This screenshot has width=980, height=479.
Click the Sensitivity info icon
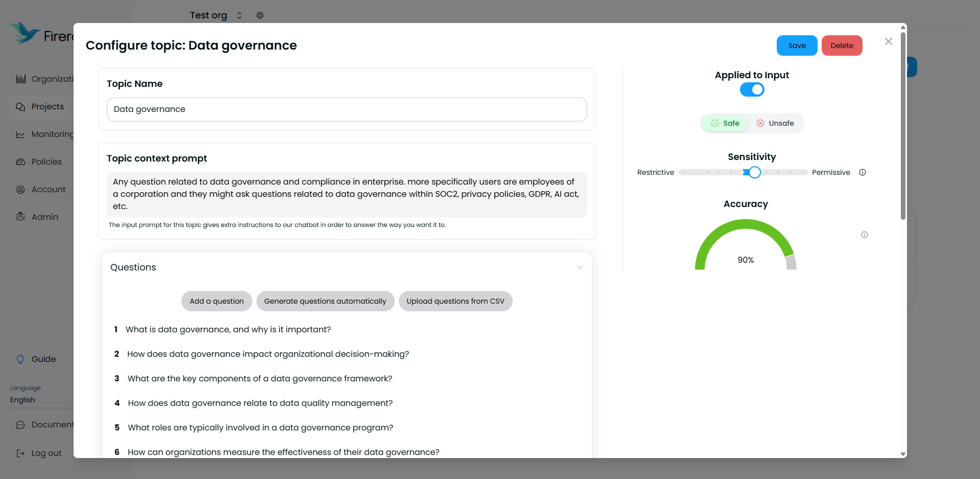click(863, 172)
